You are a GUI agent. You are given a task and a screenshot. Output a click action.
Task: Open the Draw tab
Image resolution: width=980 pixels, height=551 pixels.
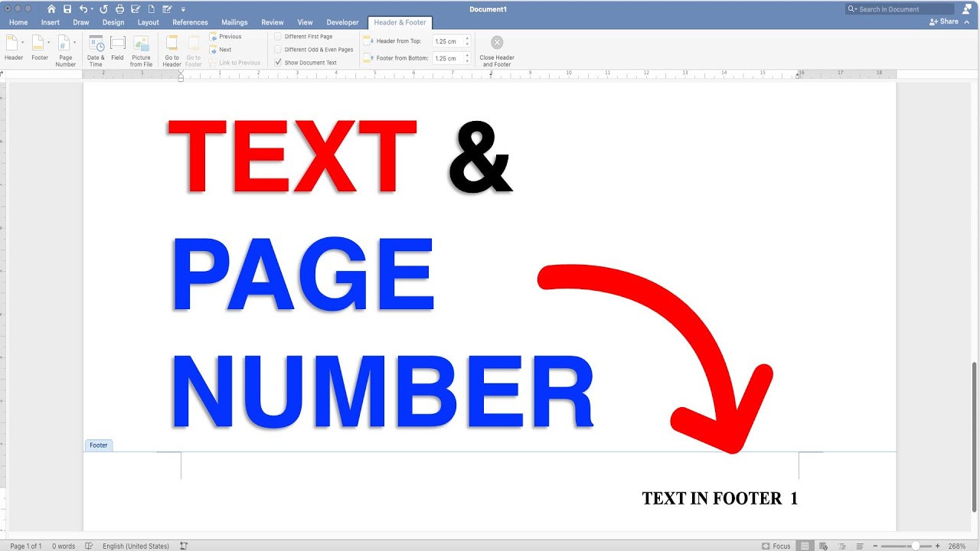81,22
